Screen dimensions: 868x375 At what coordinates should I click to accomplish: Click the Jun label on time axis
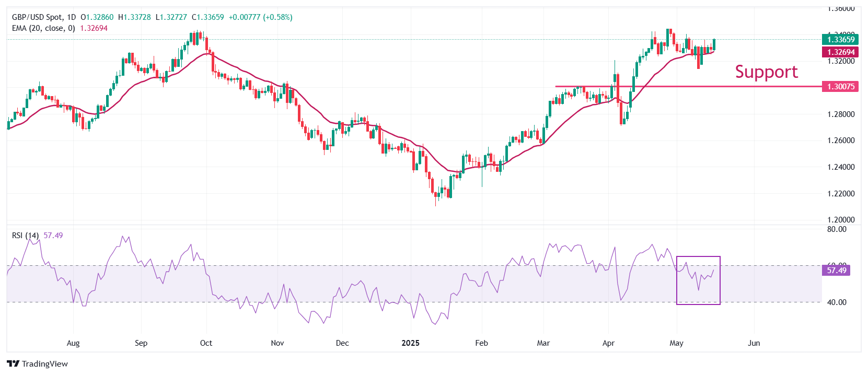coord(754,343)
